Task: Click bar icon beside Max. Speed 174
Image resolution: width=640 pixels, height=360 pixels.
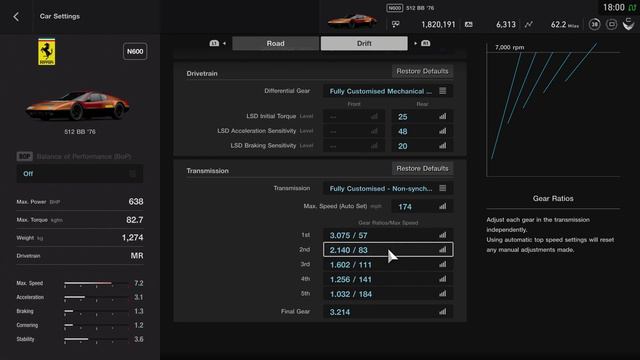Action: tap(442, 207)
